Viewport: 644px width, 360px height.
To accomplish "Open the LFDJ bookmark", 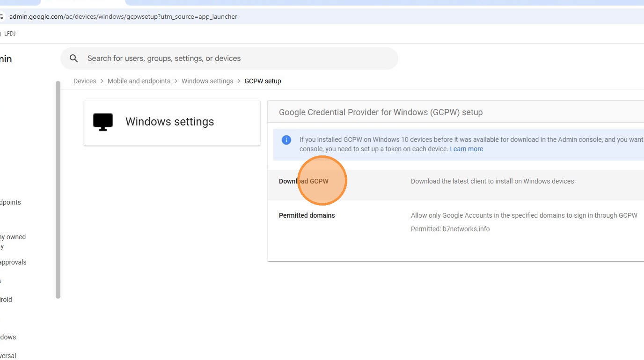I will pos(10,34).
